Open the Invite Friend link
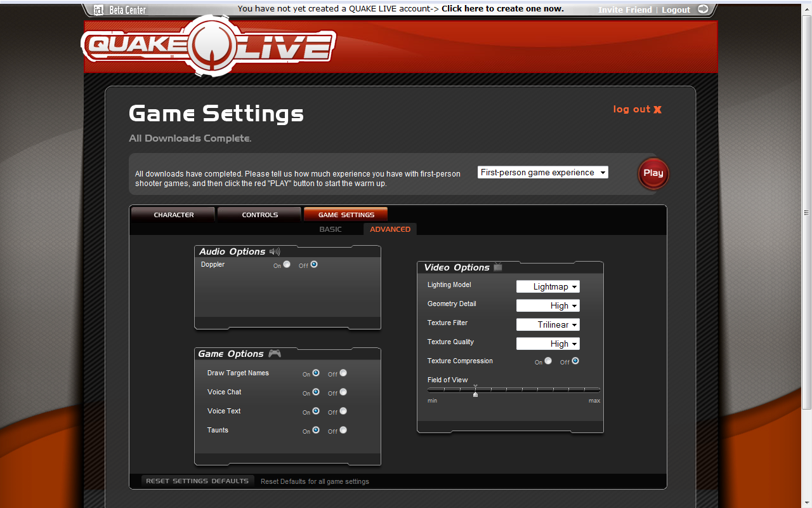This screenshot has height=508, width=812. pos(625,10)
